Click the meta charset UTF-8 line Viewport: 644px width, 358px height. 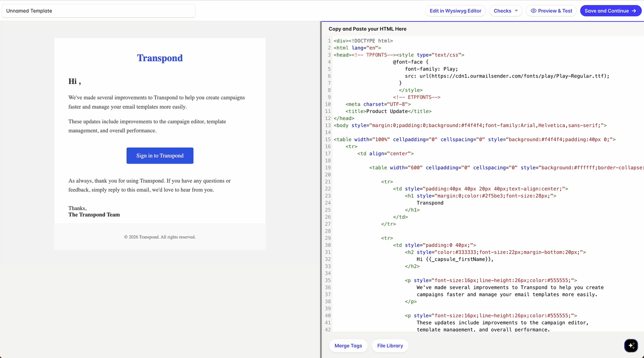pos(378,104)
